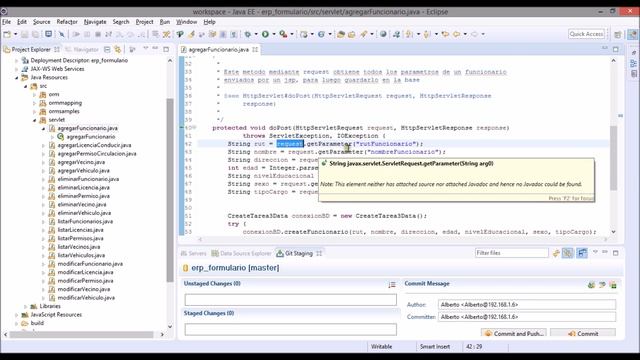
Task: Click the editor vertical scrollbar thumb
Action: pyautogui.click(x=613, y=158)
